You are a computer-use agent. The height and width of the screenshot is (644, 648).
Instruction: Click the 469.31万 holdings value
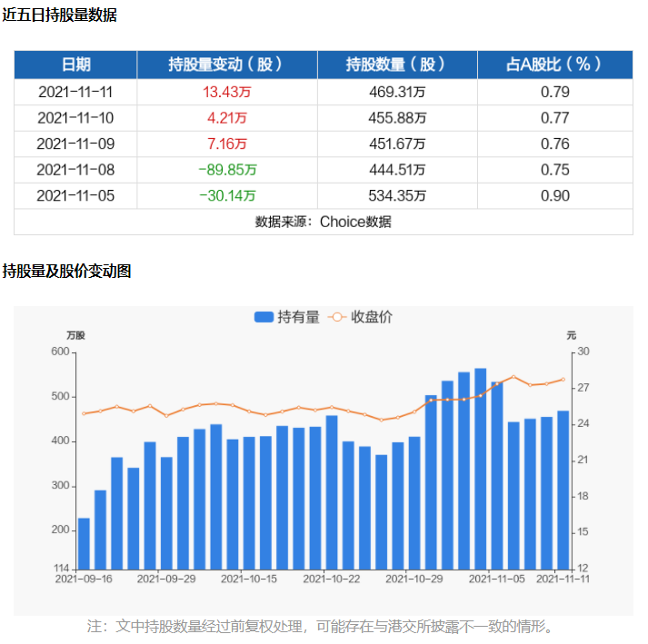click(397, 92)
